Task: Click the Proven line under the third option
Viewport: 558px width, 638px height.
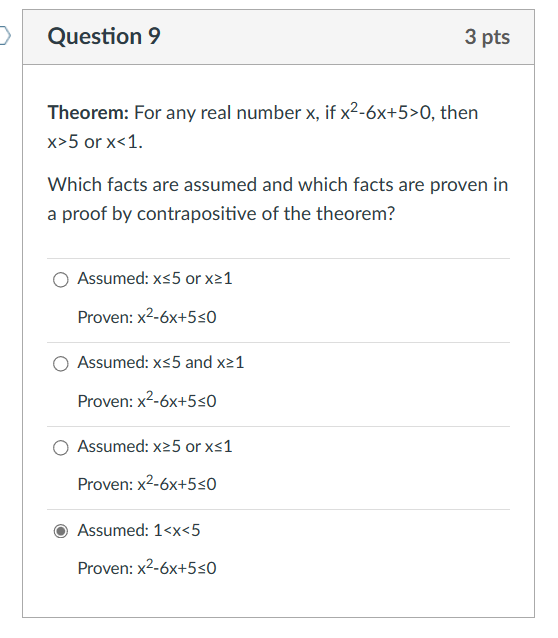Action: [147, 483]
